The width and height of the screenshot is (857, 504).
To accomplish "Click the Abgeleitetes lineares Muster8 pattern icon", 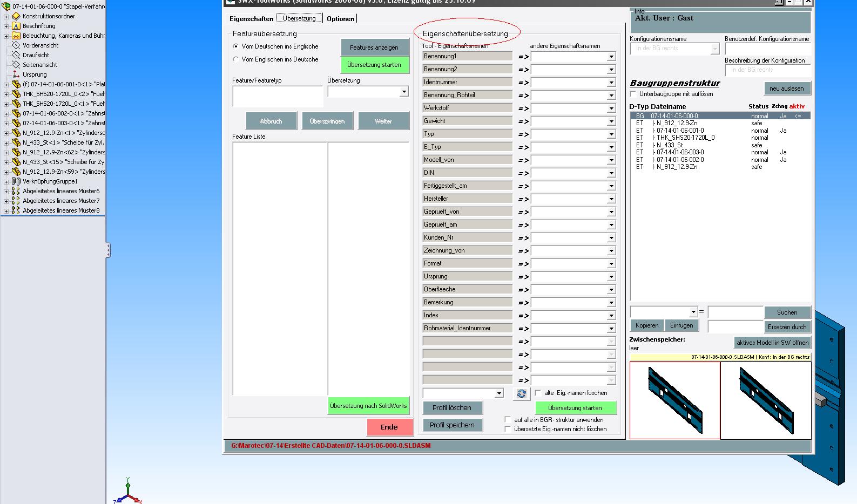I will point(16,210).
